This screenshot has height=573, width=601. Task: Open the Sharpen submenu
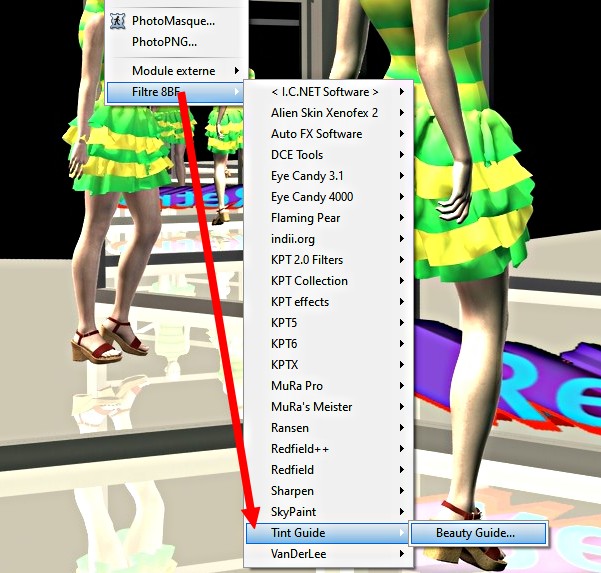328,491
